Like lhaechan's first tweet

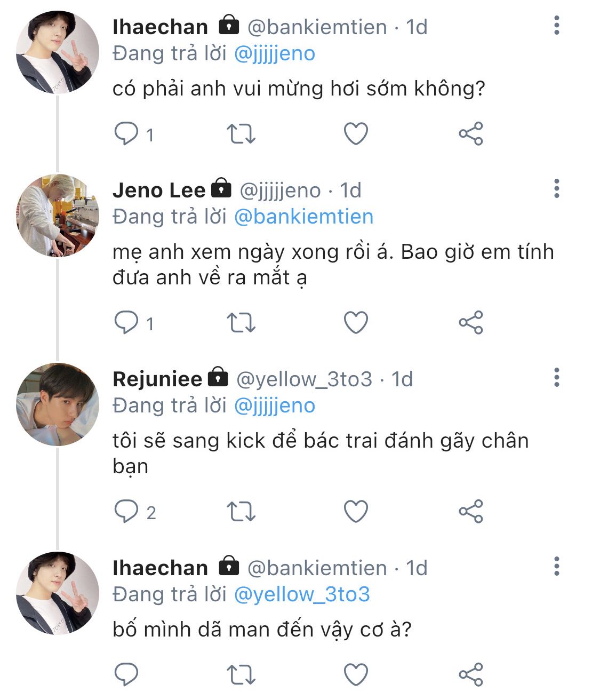pyautogui.click(x=356, y=134)
